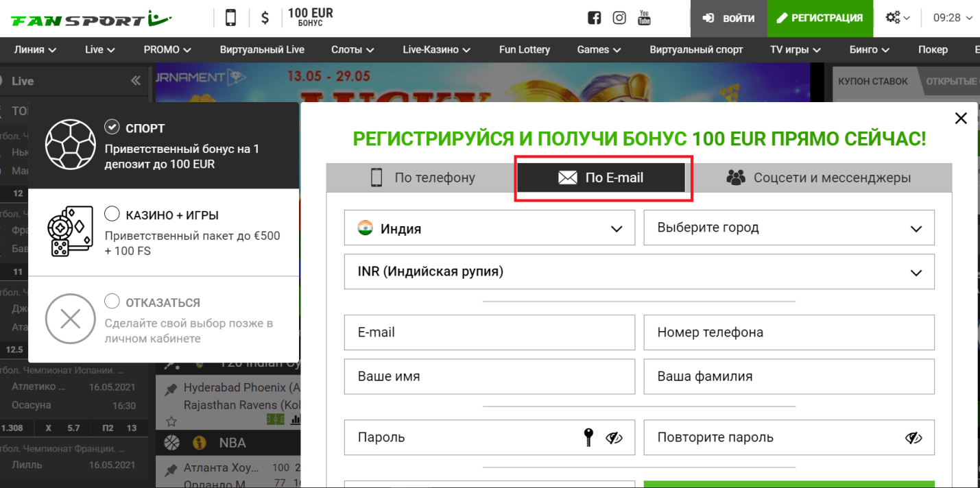
Task: Click the crossed circle decline icon
Action: pyautogui.click(x=71, y=319)
